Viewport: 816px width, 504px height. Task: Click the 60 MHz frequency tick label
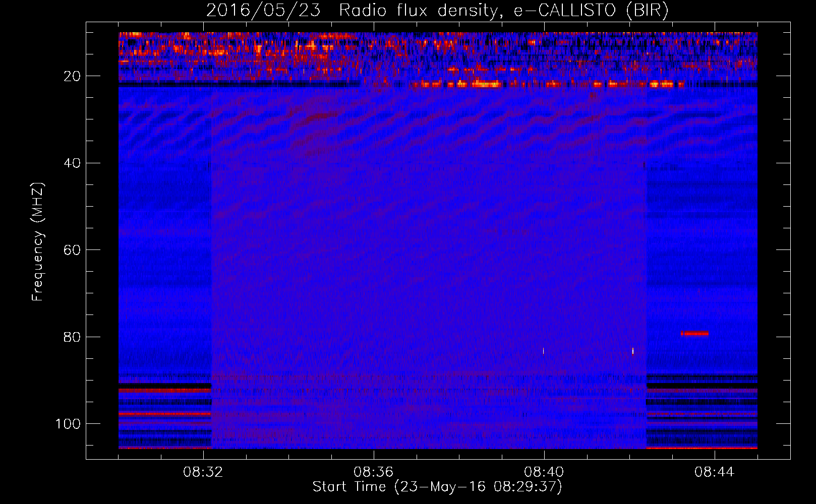point(72,250)
